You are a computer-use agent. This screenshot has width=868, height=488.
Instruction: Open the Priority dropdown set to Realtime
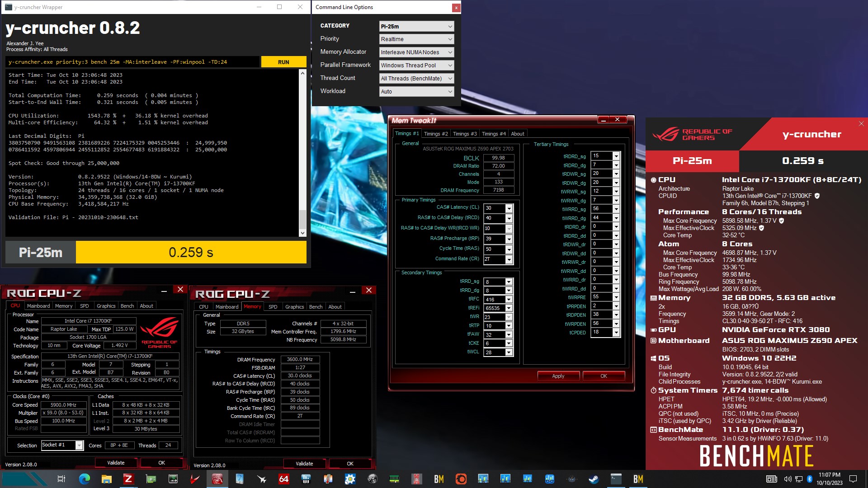tap(416, 39)
